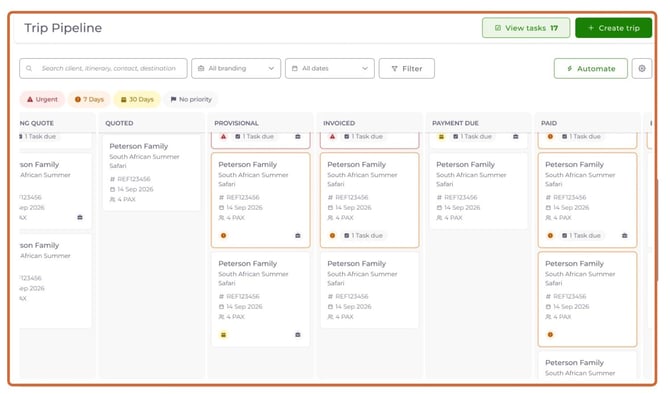Select the QUOTED column header

pos(119,123)
